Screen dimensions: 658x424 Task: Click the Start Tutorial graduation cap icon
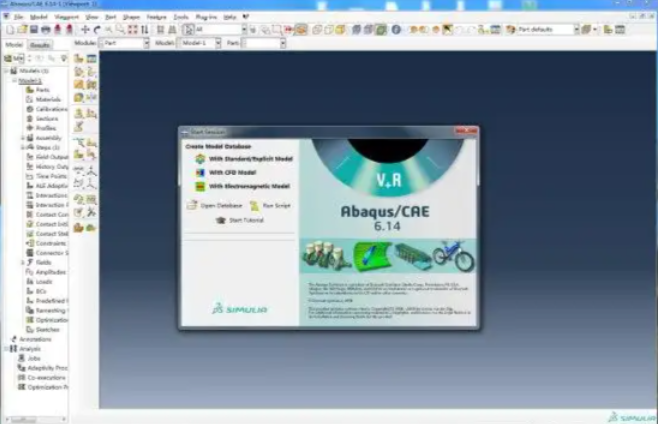pyautogui.click(x=221, y=220)
